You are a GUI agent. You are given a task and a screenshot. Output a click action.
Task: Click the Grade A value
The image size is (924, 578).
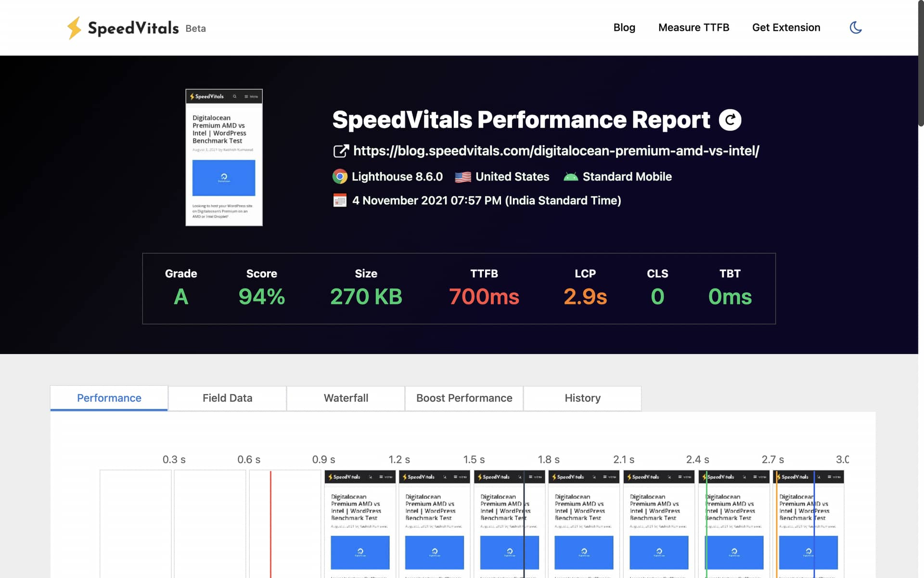[181, 297]
